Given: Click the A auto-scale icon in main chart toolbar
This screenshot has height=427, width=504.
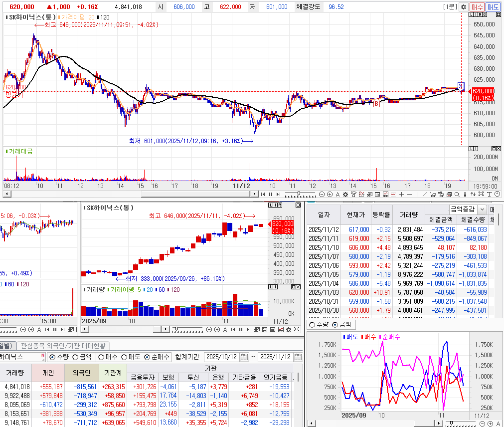Looking at the screenshot, I should coord(338,194).
